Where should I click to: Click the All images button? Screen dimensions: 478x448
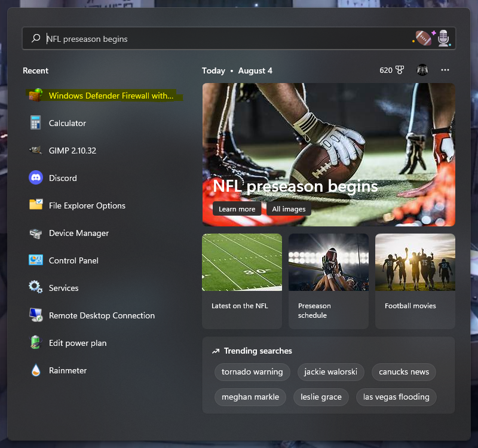289,208
